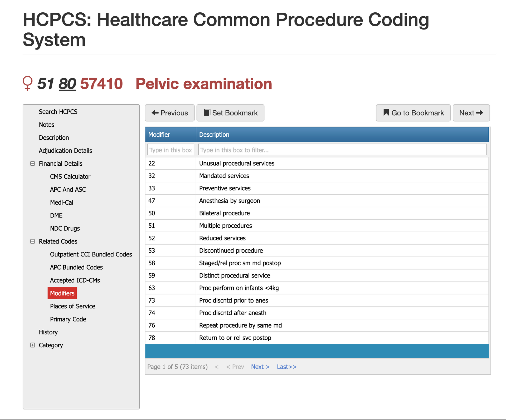Click the underlined 80 code link

(x=67, y=84)
